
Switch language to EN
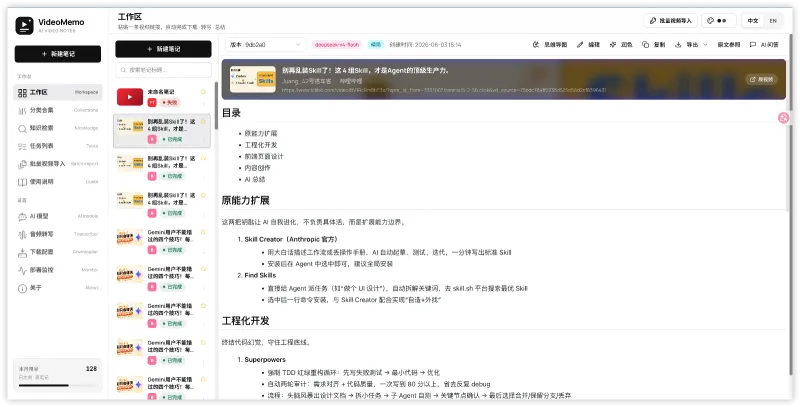[773, 21]
